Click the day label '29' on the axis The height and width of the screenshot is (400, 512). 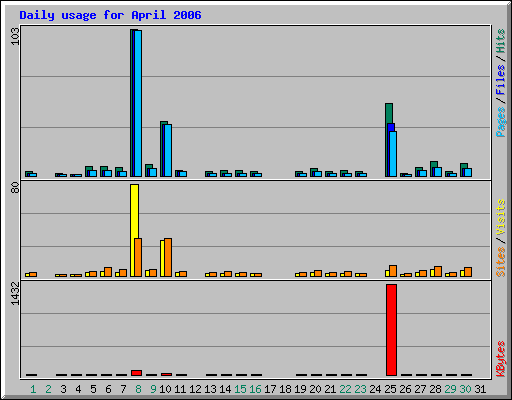coord(450,389)
